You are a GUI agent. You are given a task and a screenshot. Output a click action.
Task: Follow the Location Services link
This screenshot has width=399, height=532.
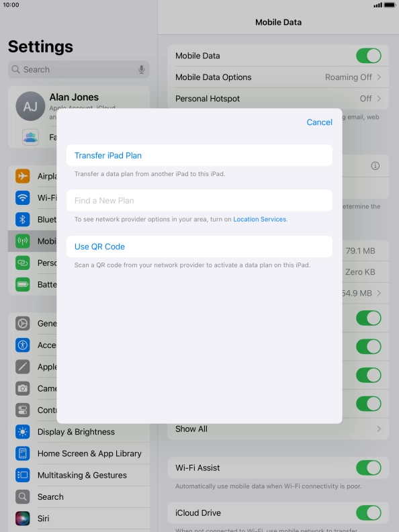tap(259, 220)
